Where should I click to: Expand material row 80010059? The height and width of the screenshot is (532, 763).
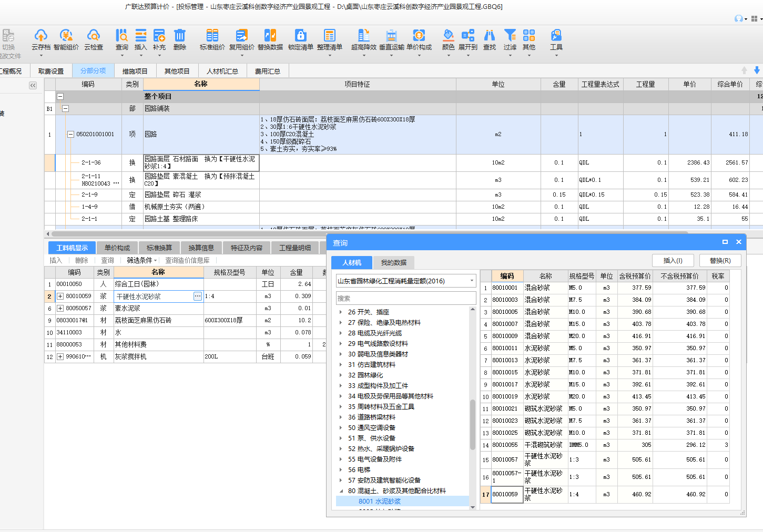click(x=60, y=296)
